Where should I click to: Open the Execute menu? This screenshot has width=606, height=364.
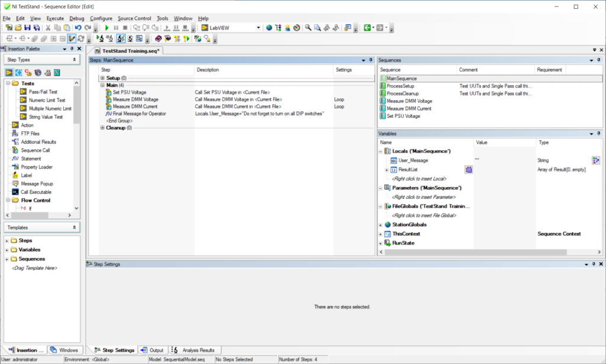click(x=55, y=18)
